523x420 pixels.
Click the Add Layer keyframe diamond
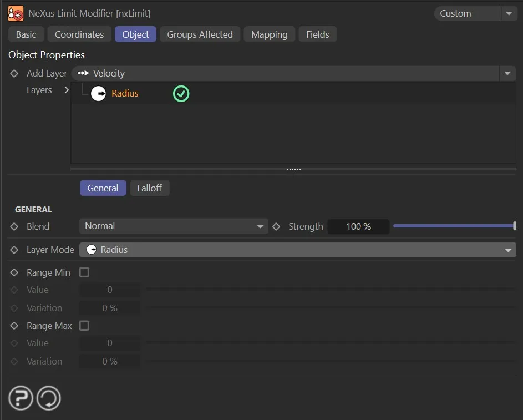(x=14, y=73)
